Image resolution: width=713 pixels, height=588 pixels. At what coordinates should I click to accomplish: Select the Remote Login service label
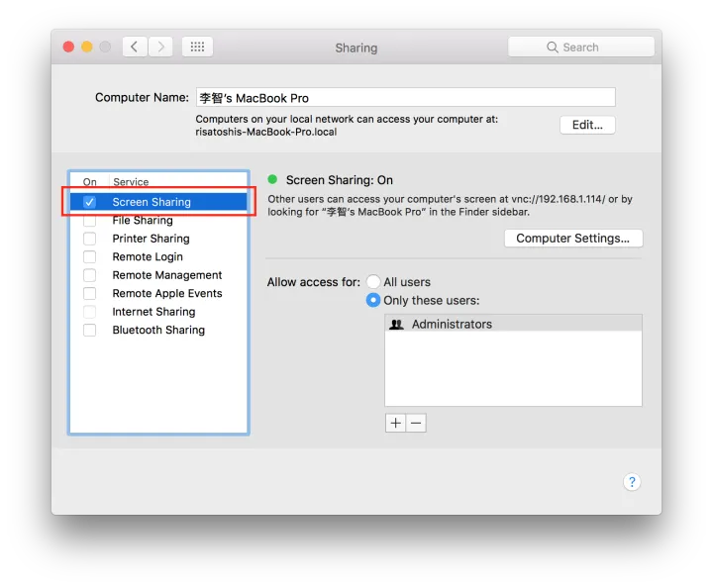point(148,256)
